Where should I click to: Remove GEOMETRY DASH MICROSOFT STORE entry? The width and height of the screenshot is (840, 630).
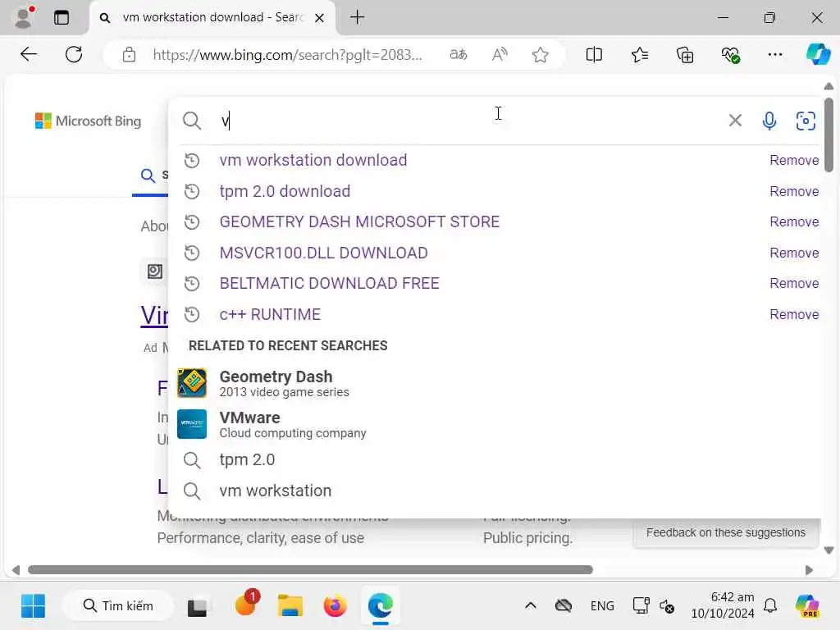coord(794,221)
